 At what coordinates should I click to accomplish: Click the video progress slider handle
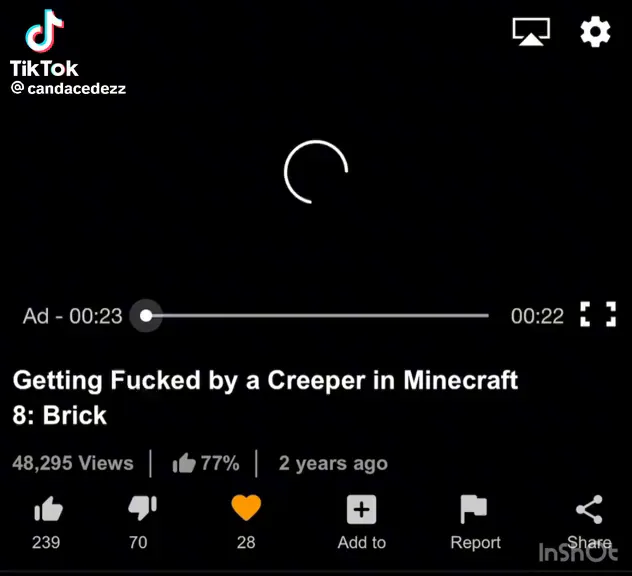(x=146, y=316)
